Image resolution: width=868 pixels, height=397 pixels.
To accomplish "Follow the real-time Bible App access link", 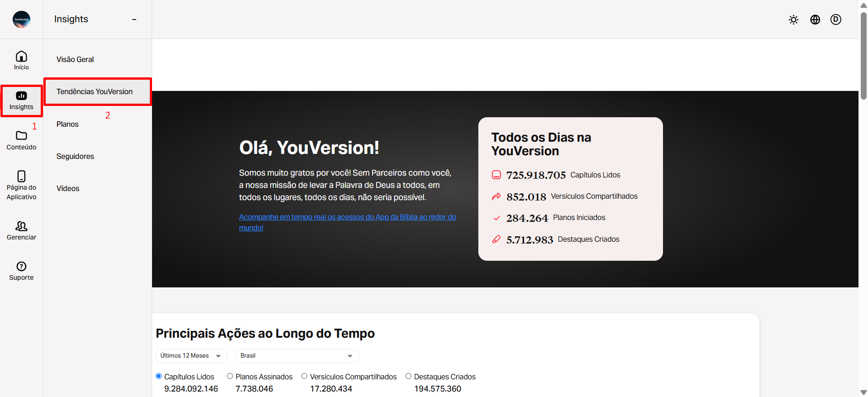I will point(347,222).
